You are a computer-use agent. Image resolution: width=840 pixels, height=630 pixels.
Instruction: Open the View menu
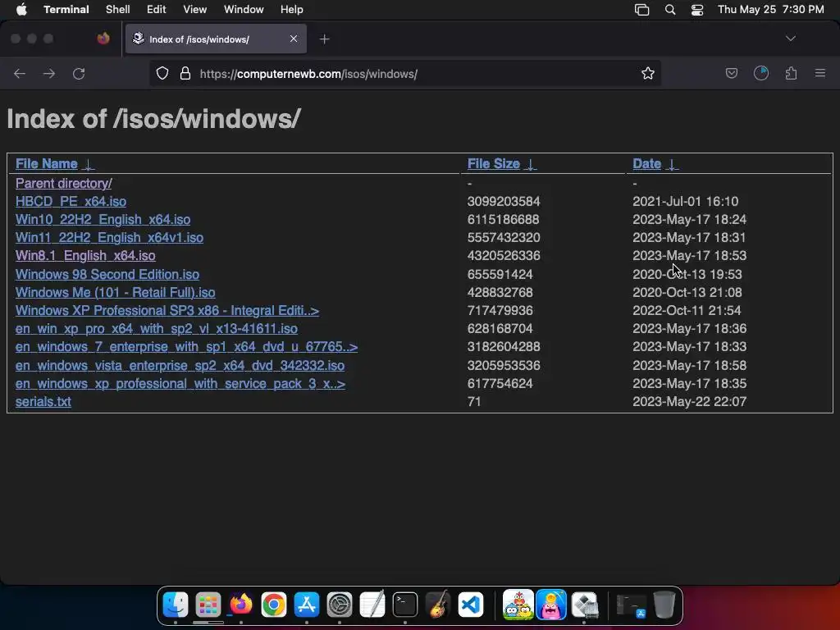pos(195,10)
